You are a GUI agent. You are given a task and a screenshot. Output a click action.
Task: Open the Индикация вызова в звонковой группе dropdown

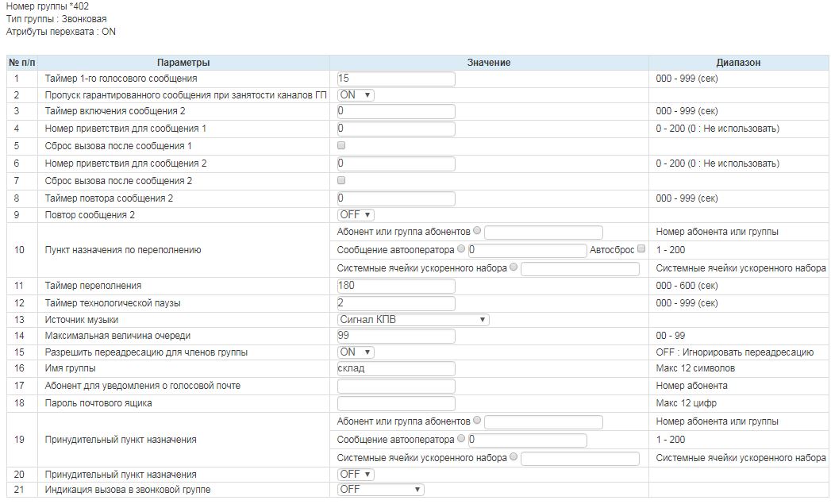[380, 490]
